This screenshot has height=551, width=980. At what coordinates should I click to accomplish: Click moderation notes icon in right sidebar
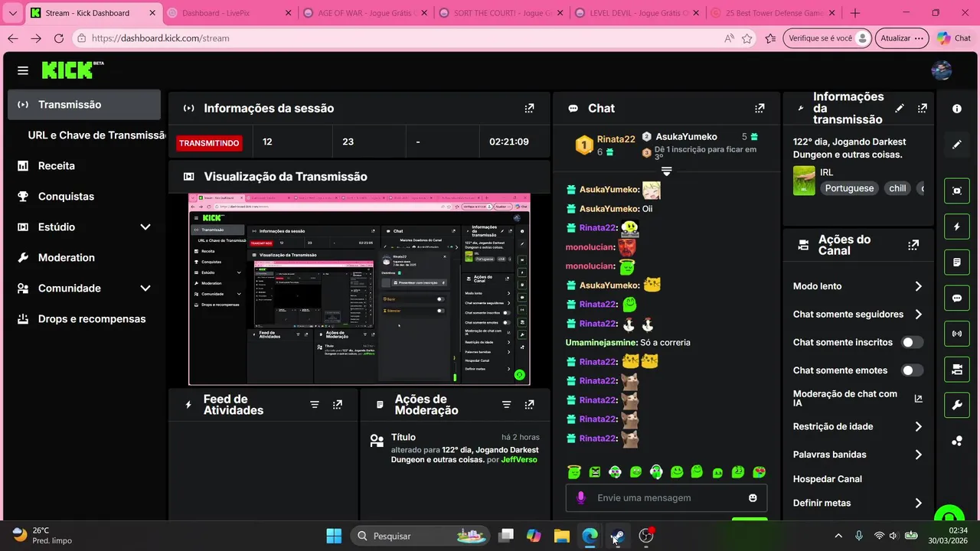coord(957,262)
